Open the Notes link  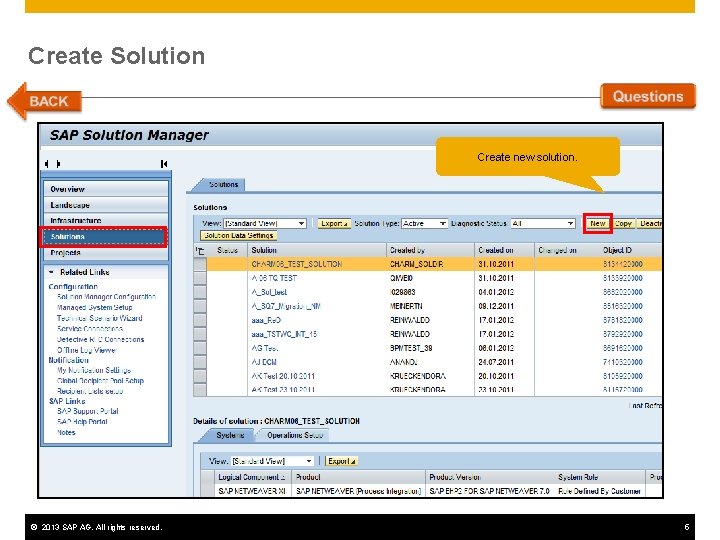click(x=66, y=433)
